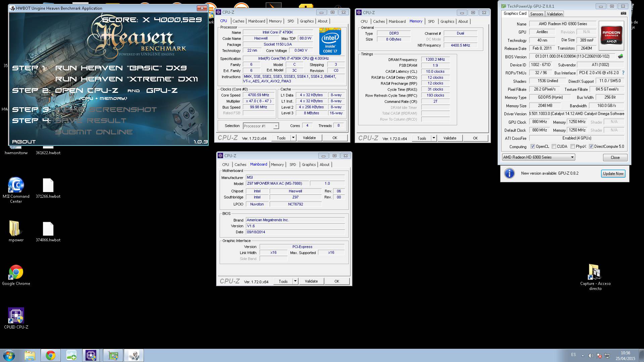Image resolution: width=644 pixels, height=362 pixels.
Task: Open MSI Command Center desktop icon
Action: (16, 190)
